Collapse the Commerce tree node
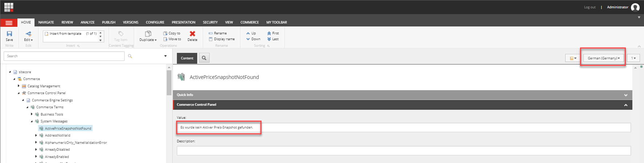The width and height of the screenshot is (644, 163). click(x=15, y=79)
